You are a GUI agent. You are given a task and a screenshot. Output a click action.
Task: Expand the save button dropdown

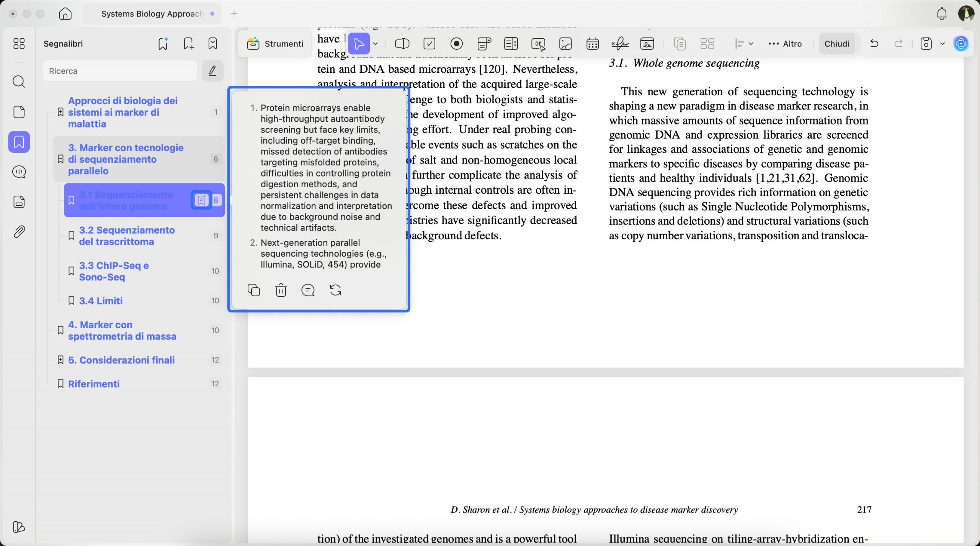(x=942, y=44)
